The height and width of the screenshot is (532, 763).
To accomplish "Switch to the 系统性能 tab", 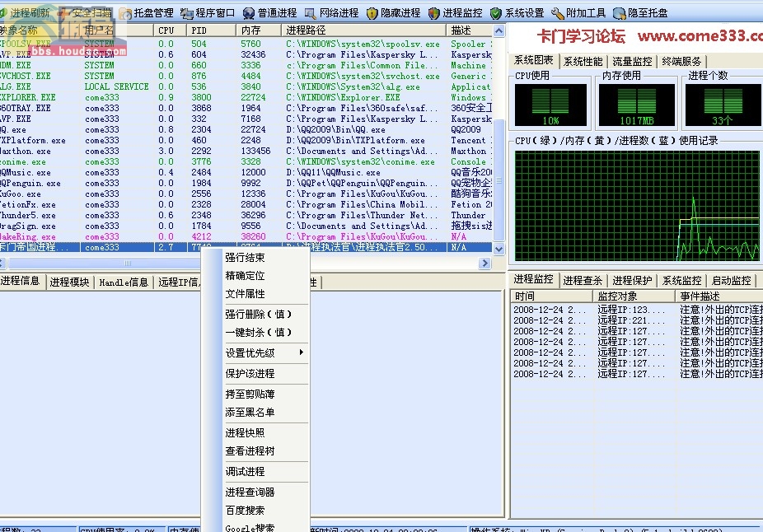I will click(x=583, y=61).
